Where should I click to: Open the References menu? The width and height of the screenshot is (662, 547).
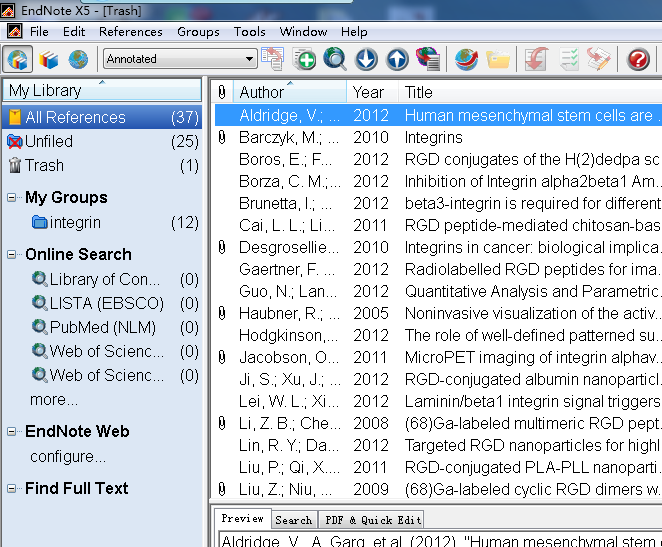tap(130, 32)
